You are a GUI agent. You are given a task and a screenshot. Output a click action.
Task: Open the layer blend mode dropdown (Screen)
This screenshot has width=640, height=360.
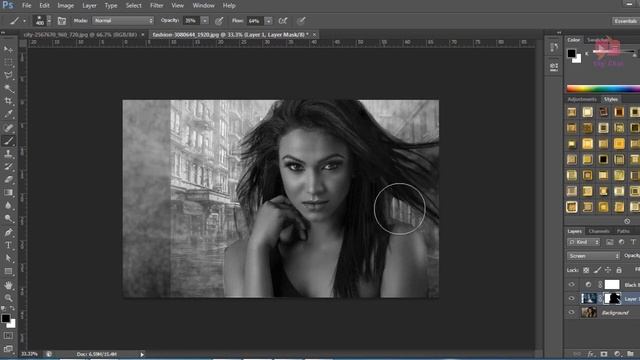(x=593, y=256)
